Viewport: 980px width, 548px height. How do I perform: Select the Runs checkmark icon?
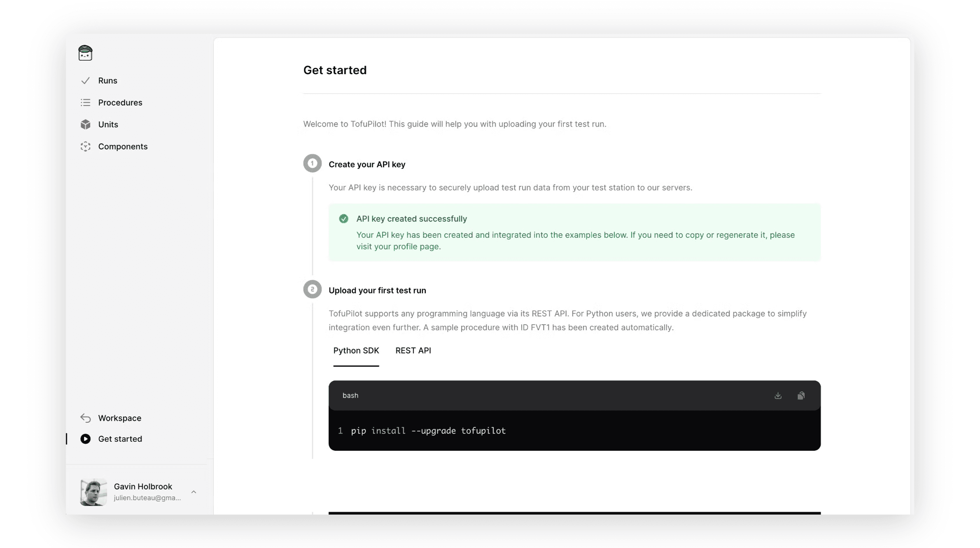tap(85, 80)
